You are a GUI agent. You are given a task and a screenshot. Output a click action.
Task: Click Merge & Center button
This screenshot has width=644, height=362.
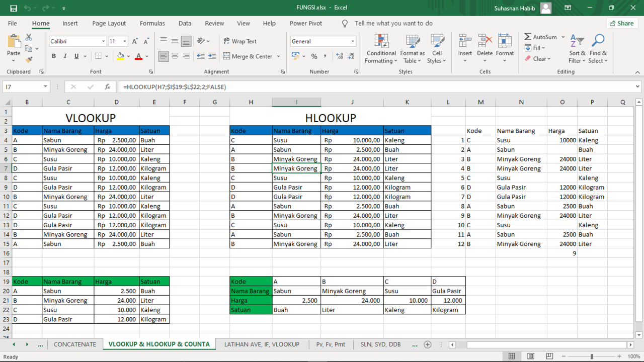click(248, 56)
